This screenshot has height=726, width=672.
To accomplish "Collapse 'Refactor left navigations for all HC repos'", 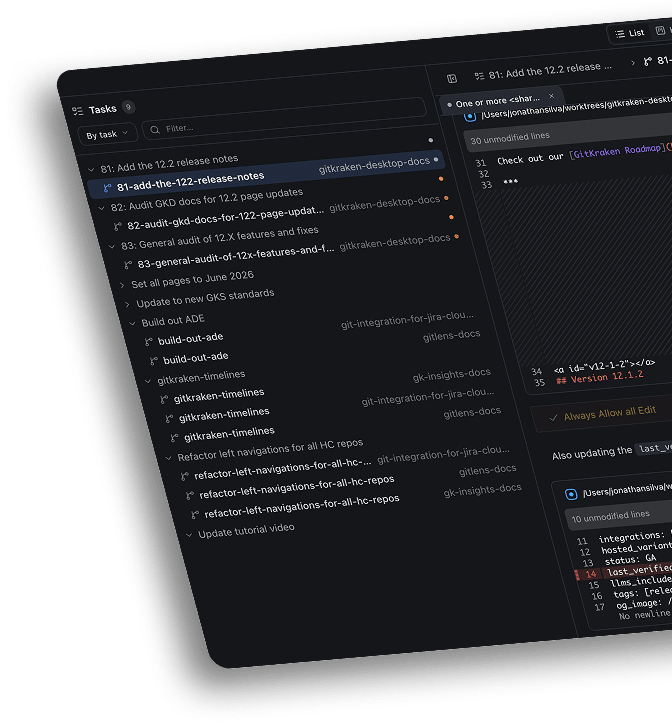I will point(169,458).
